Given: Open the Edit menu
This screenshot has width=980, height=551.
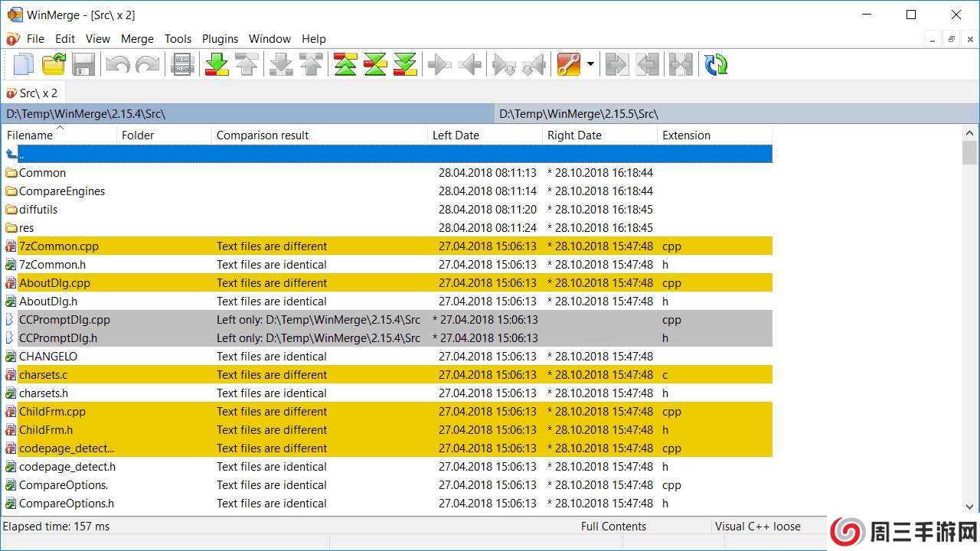Looking at the screenshot, I should click(x=65, y=39).
